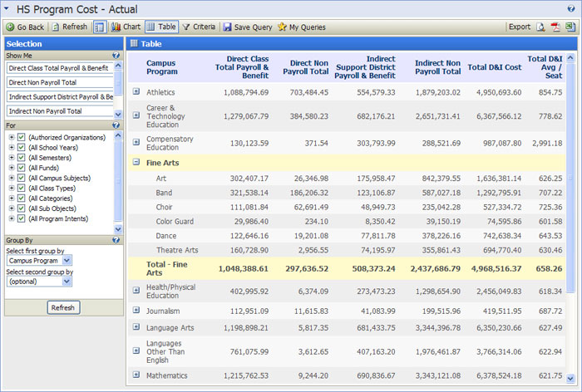582x392 pixels.
Task: Refresh the report from the toolbar
Action: coord(69,27)
